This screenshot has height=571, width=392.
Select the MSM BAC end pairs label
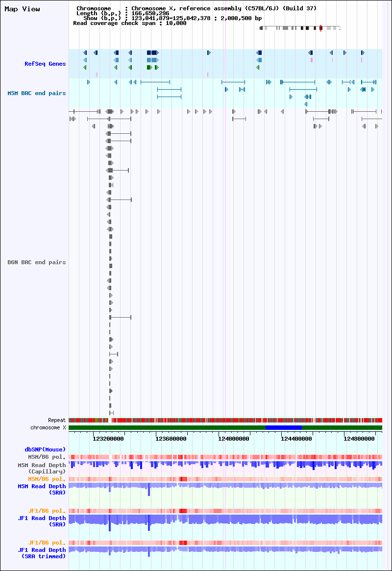coord(37,93)
